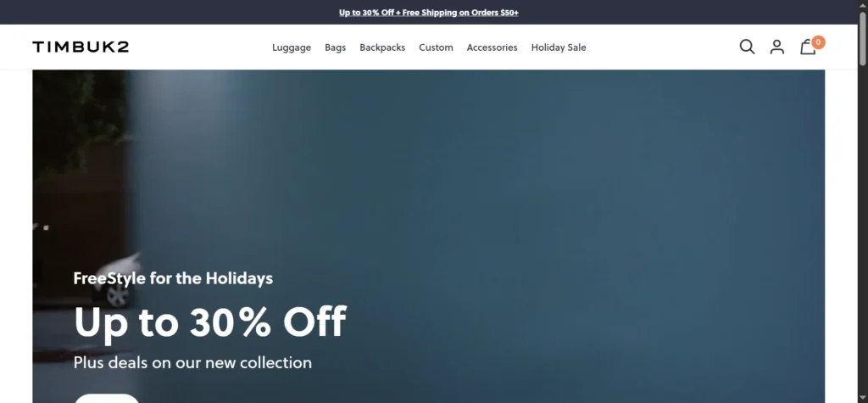This screenshot has width=868, height=403.
Task: Open the search magnifier icon
Action: coord(747,47)
